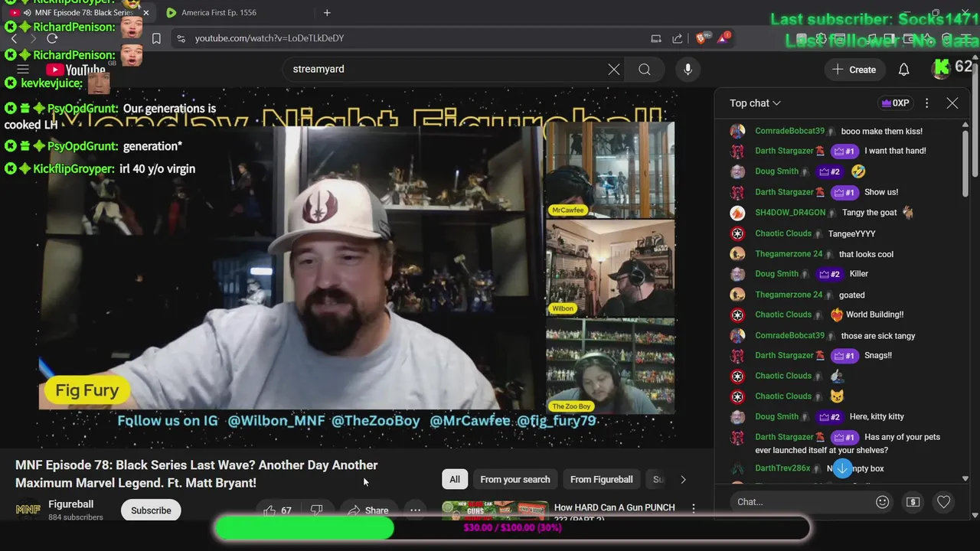
Task: Select the From Figureball chip
Action: 602,479
